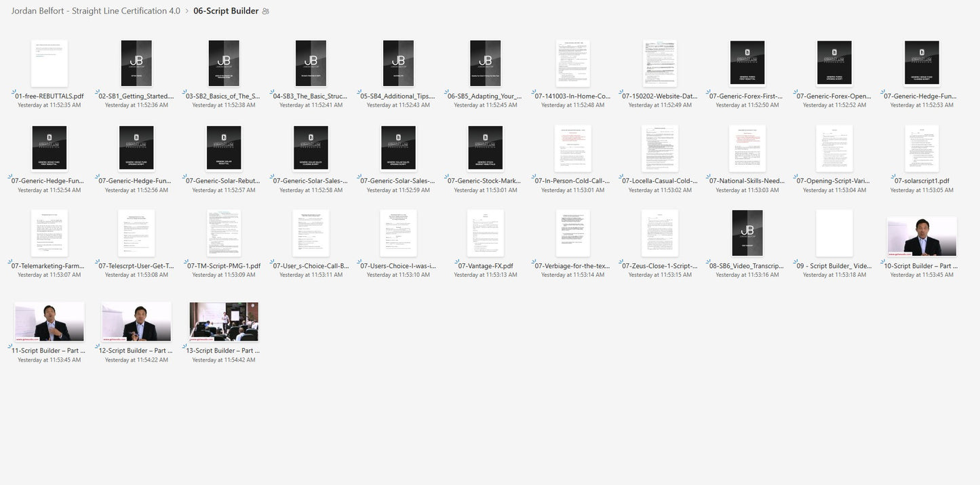Open the 10-Script Builder video thumbnail

922,236
